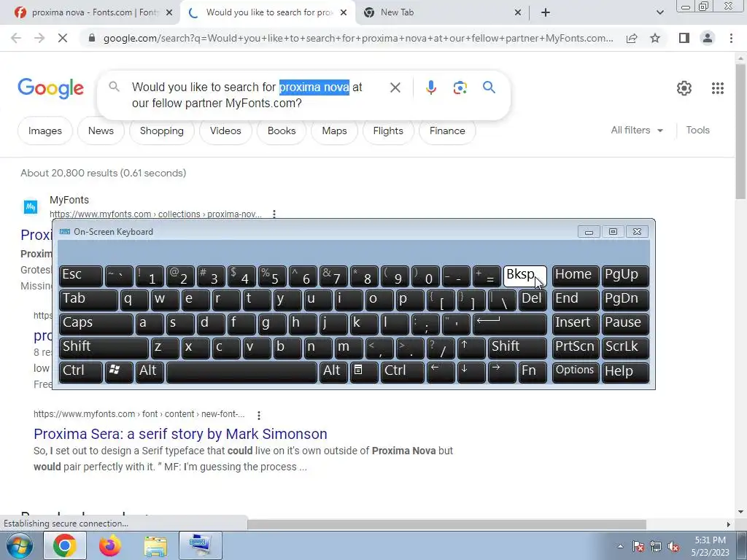Open Chrome side panel icon
Viewport: 747px width, 560px height.
(684, 38)
